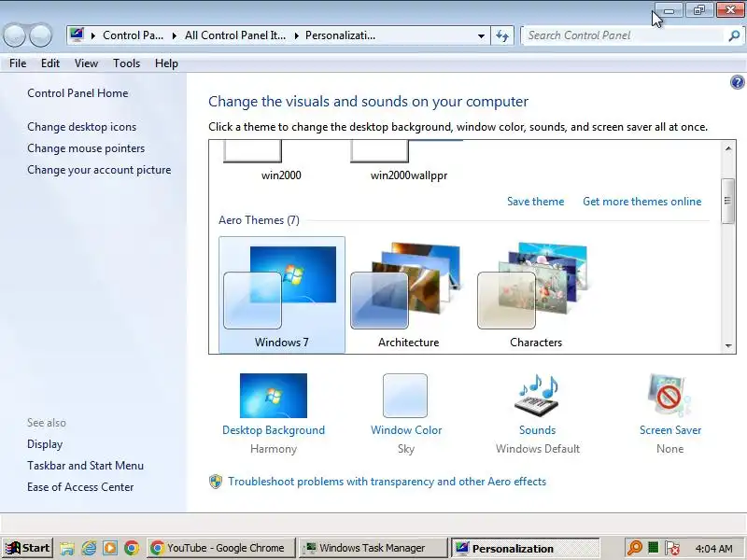Screen dimensions: 747x560
Task: Click the Control Pa... breadcrumb segment
Action: pyautogui.click(x=134, y=35)
